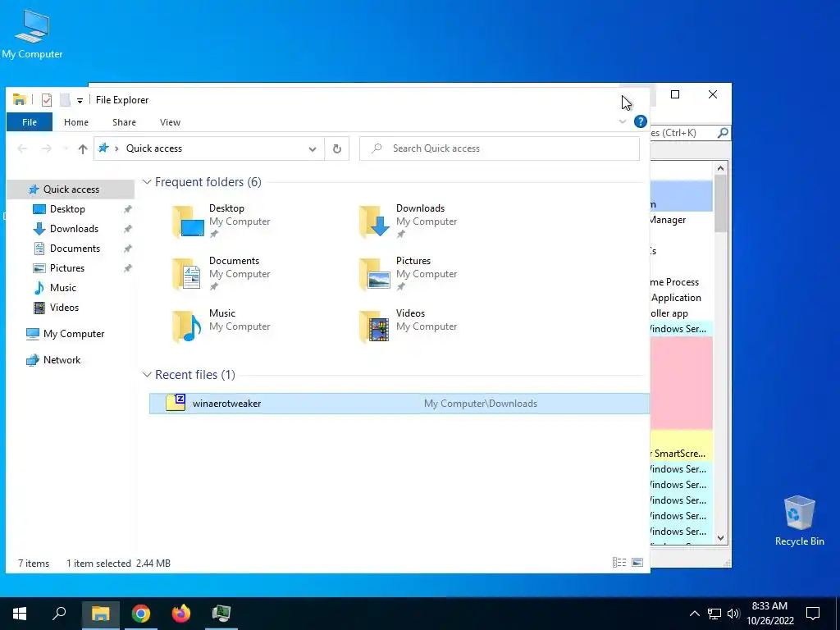
Task: Click the Properties quick access toolbar icon
Action: [47, 99]
